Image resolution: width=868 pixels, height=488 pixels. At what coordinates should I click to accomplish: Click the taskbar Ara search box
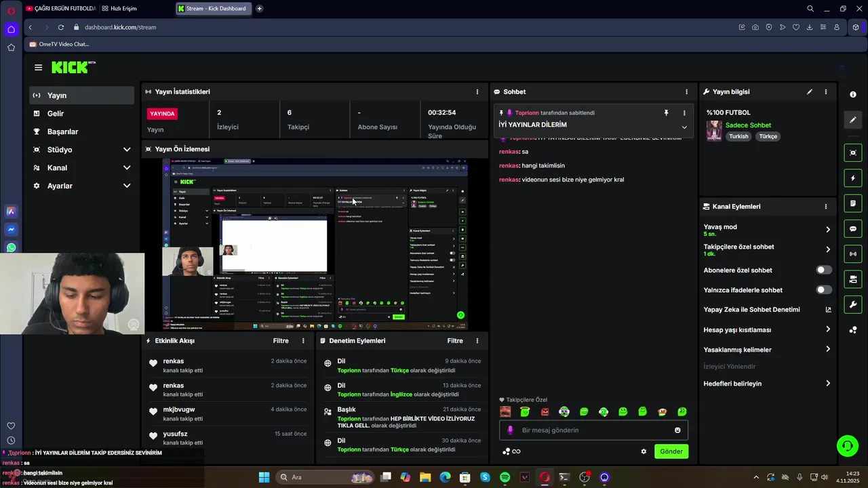tap(325, 477)
